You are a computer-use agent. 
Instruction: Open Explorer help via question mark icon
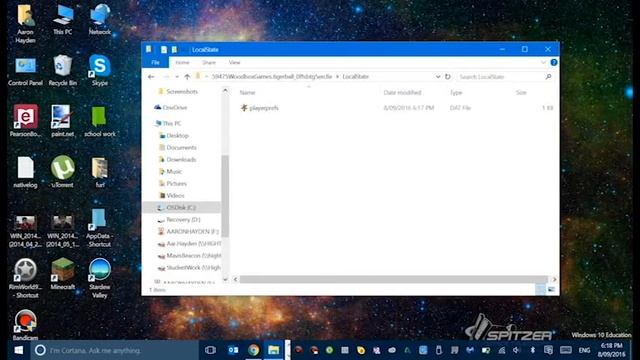(x=554, y=62)
